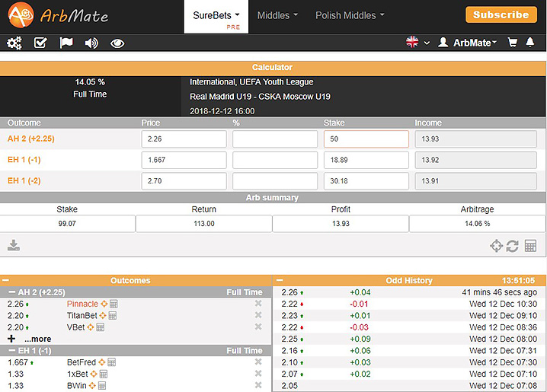The width and height of the screenshot is (547, 392).
Task: Click the calculator icon next to TitanBet
Action: (x=112, y=316)
